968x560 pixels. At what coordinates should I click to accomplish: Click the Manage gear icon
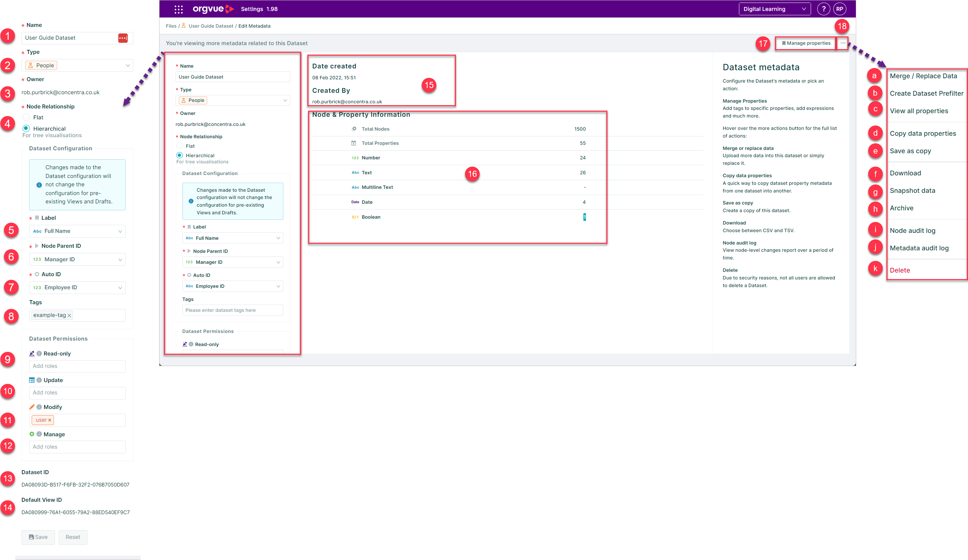[32, 434]
